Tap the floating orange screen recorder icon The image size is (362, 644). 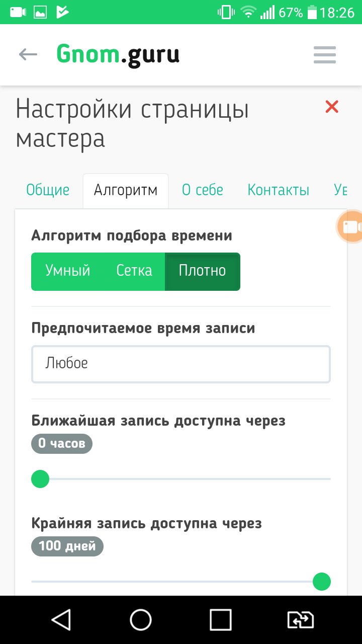350,227
